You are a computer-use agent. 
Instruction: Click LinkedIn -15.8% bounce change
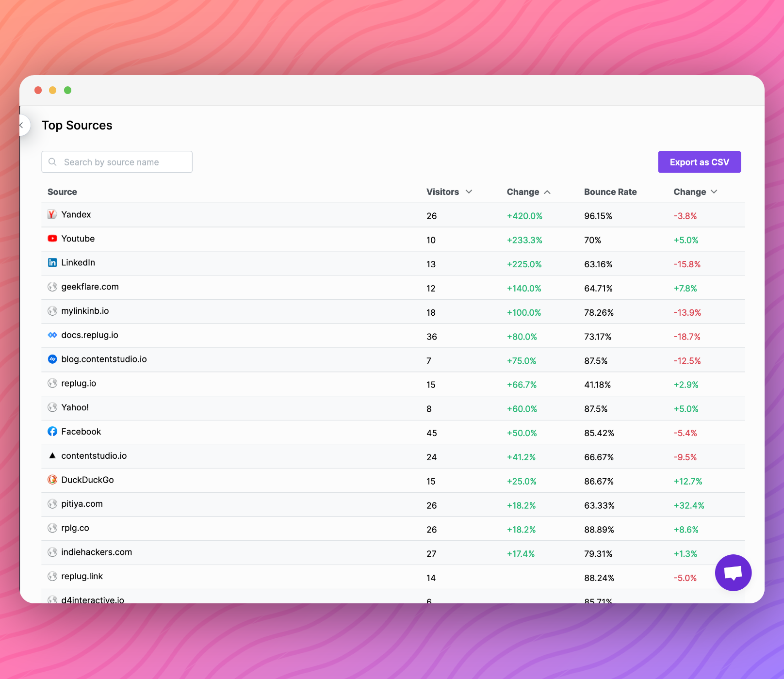coord(687,264)
